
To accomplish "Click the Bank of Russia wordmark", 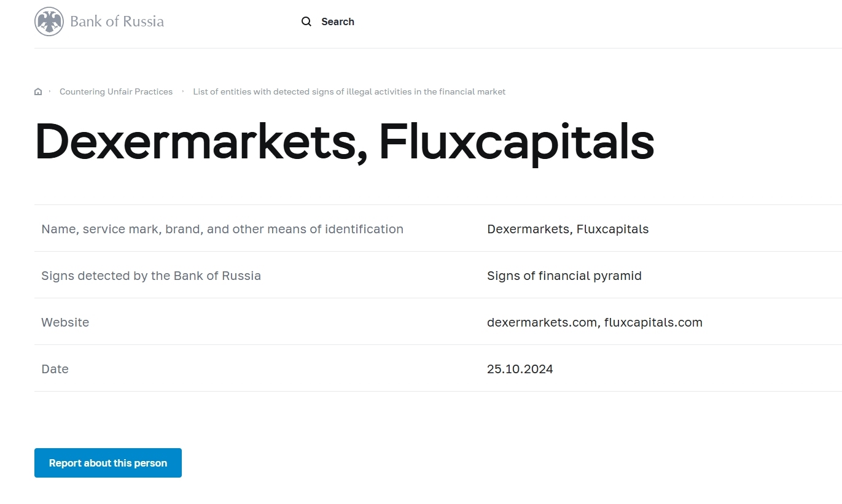I will (117, 21).
